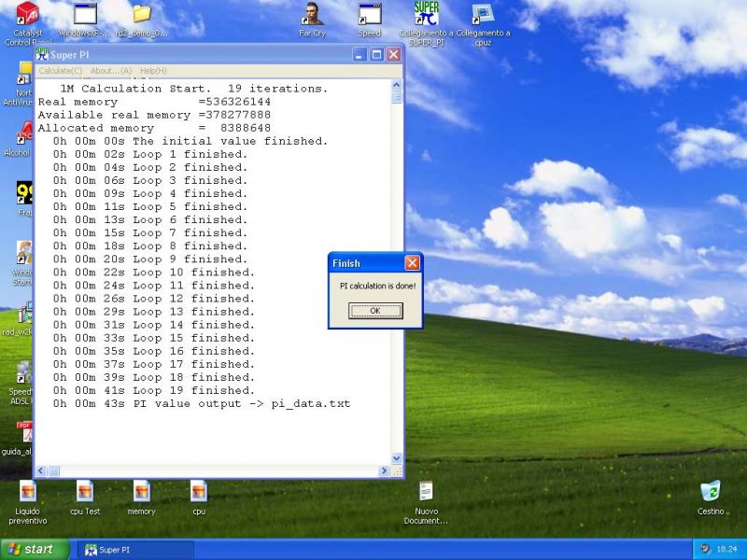This screenshot has width=747, height=560.
Task: Open the Cestino recycle bin
Action: click(x=711, y=492)
